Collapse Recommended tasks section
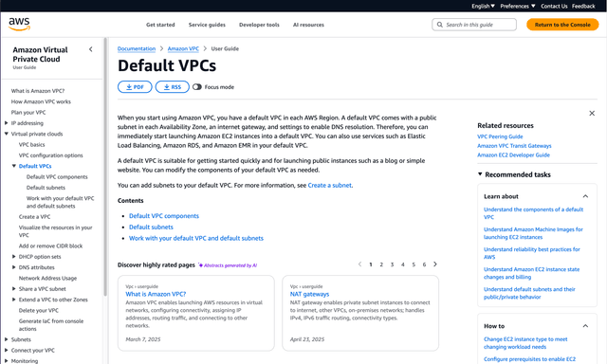Viewport: 607px width, 364px height. coord(480,174)
